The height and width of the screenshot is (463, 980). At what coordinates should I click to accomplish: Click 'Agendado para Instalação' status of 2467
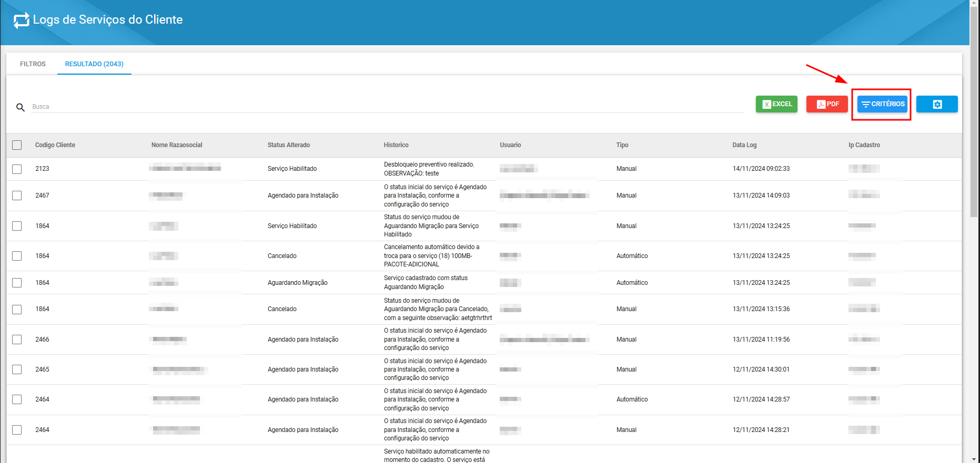(x=303, y=196)
